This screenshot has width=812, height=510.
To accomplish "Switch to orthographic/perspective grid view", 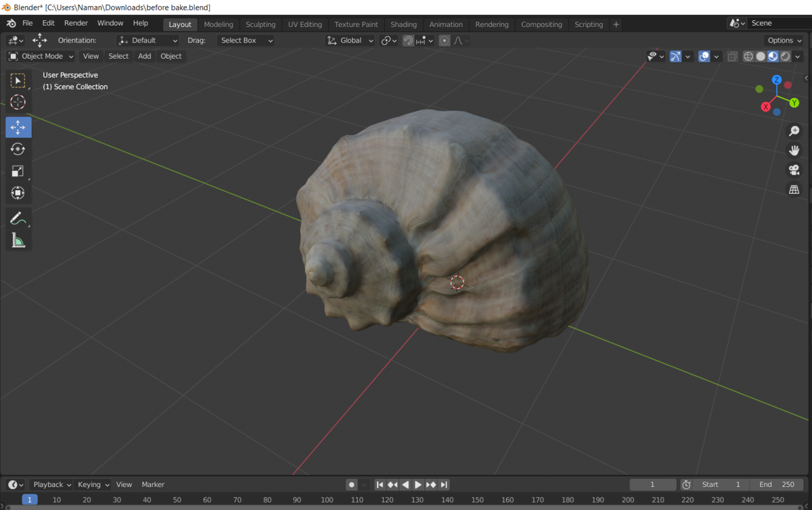I will pyautogui.click(x=794, y=190).
